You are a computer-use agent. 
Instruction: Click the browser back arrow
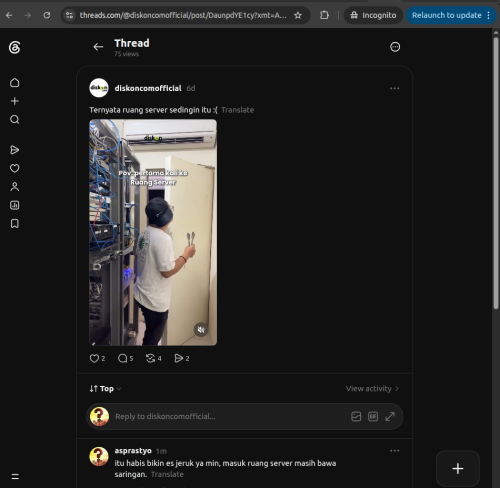(x=9, y=15)
